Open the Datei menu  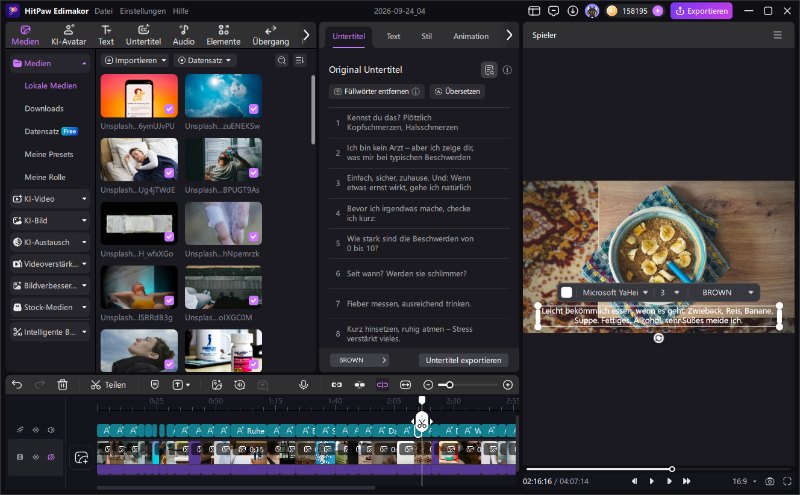click(x=103, y=11)
